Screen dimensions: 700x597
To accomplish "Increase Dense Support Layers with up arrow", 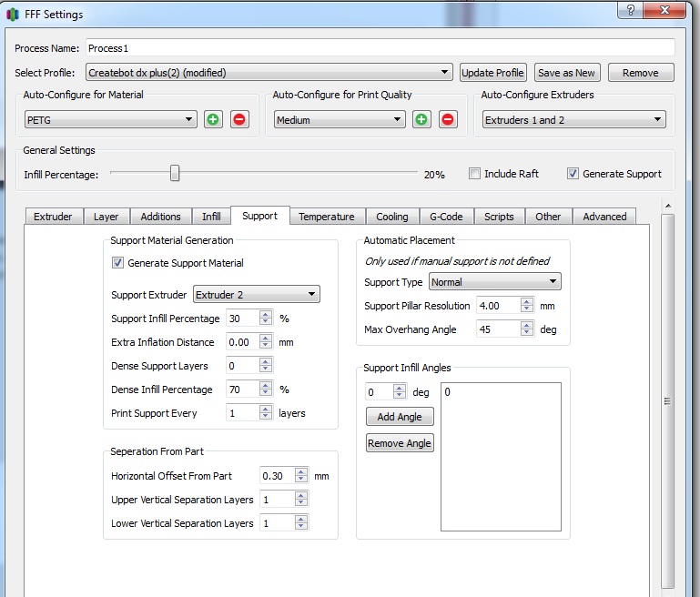I will pos(266,361).
